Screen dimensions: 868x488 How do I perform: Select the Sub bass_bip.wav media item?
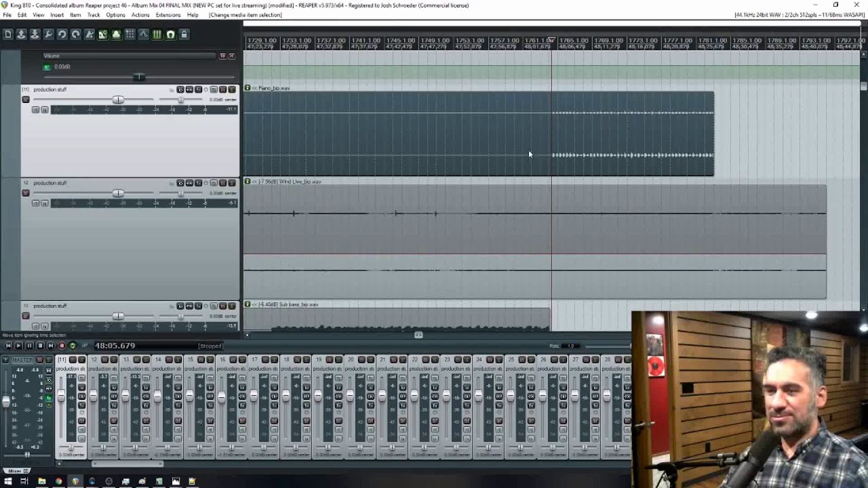[397, 319]
